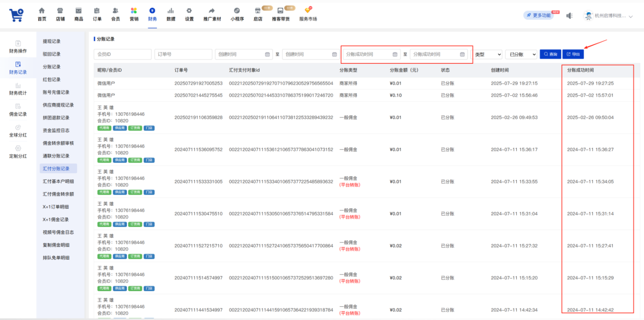Click the account avatar icon
This screenshot has width=644, height=320.
pyautogui.click(x=588, y=16)
